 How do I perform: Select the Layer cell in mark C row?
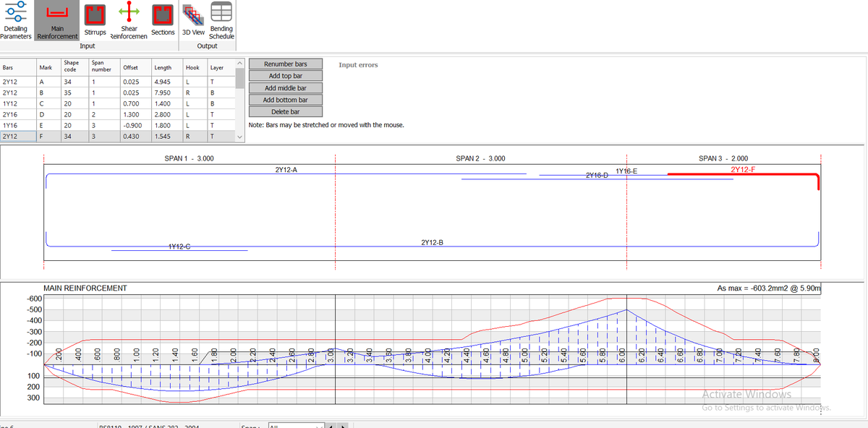pyautogui.click(x=221, y=104)
